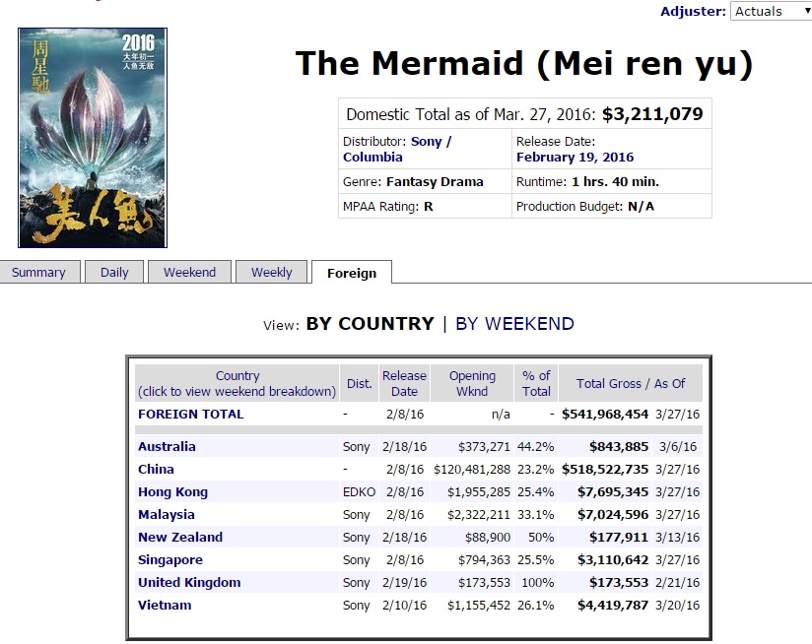
Task: Open the Vietnam country link
Action: (x=165, y=606)
